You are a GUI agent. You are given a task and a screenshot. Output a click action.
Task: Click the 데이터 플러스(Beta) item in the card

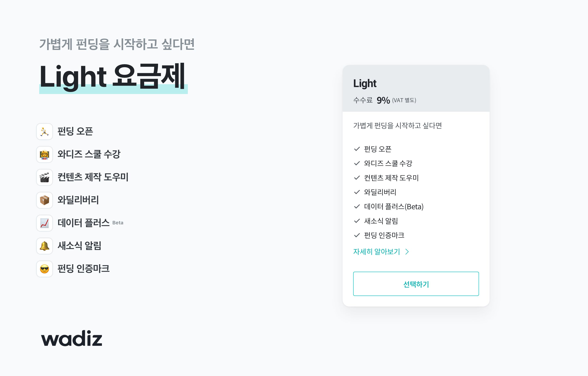click(x=394, y=207)
